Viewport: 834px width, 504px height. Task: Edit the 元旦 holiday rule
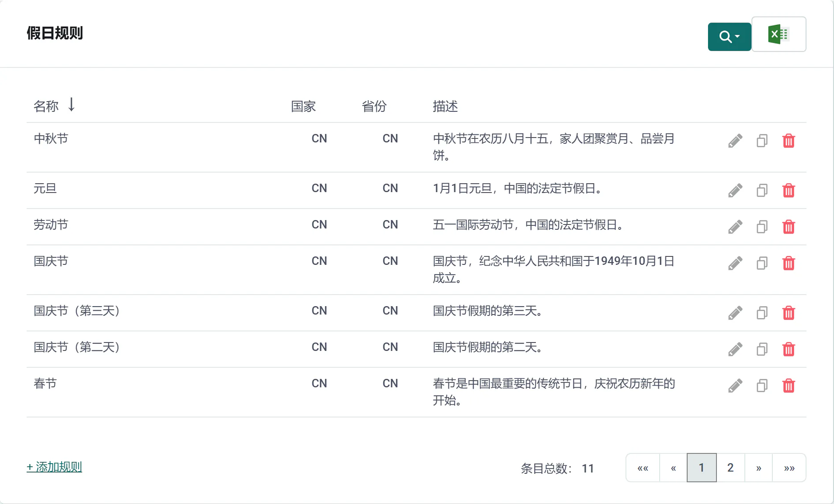[x=735, y=190]
